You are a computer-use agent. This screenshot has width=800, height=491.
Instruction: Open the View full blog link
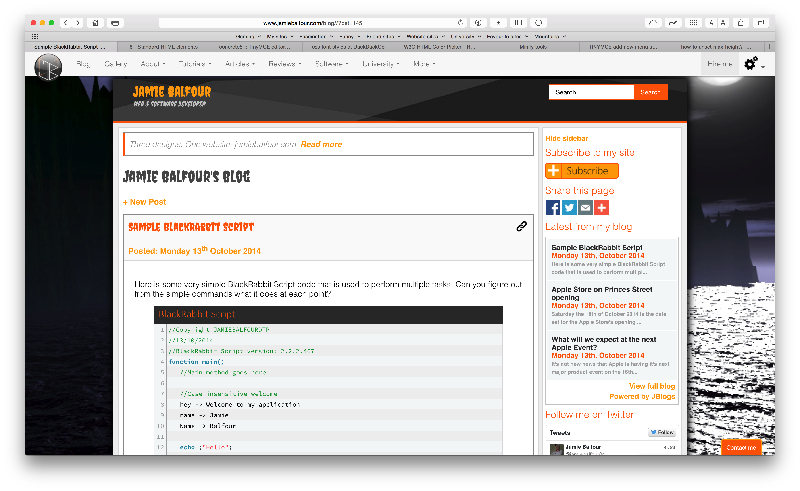652,386
